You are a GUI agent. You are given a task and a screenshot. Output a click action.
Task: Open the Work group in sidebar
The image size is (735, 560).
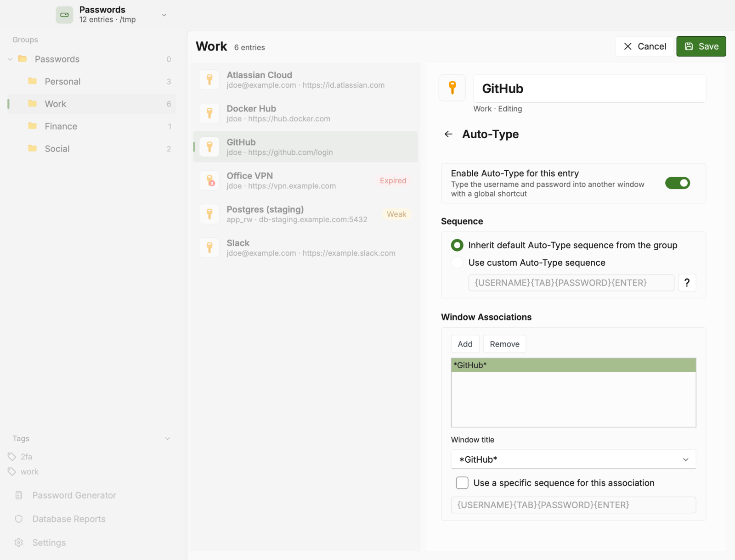pos(92,104)
